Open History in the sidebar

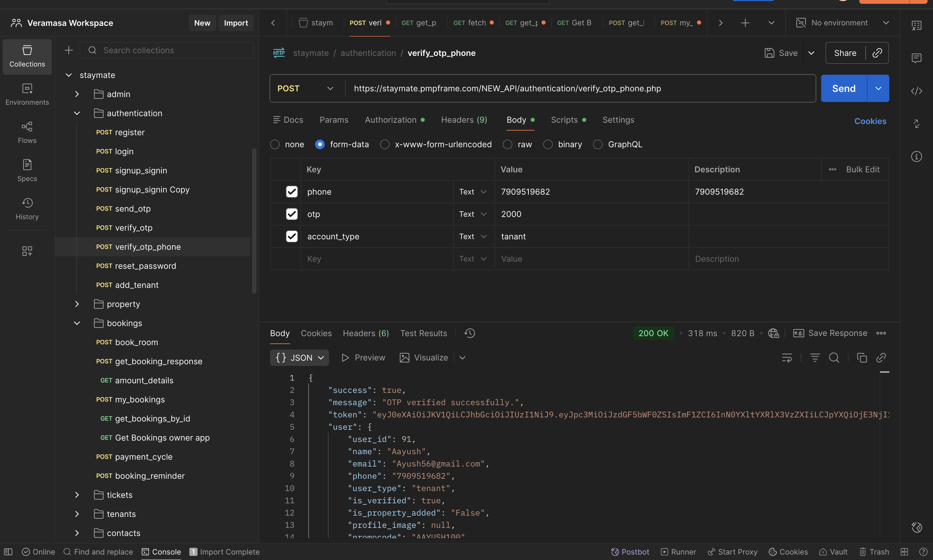coord(27,208)
